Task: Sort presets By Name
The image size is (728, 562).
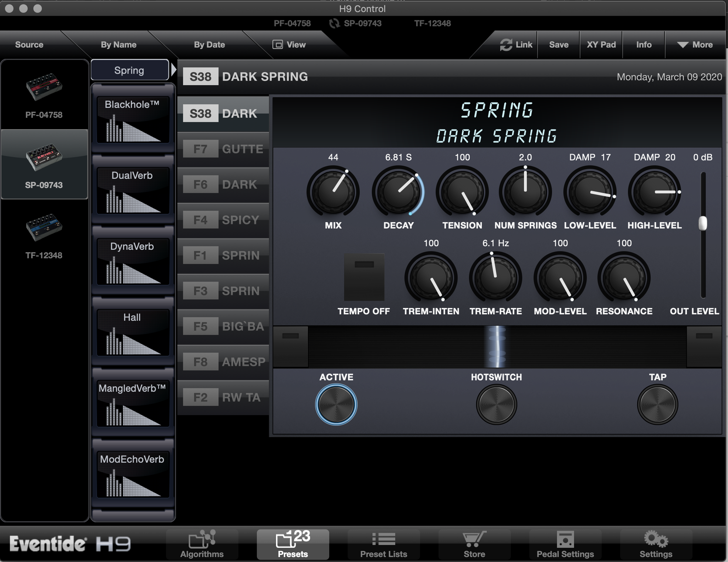Action: [118, 45]
